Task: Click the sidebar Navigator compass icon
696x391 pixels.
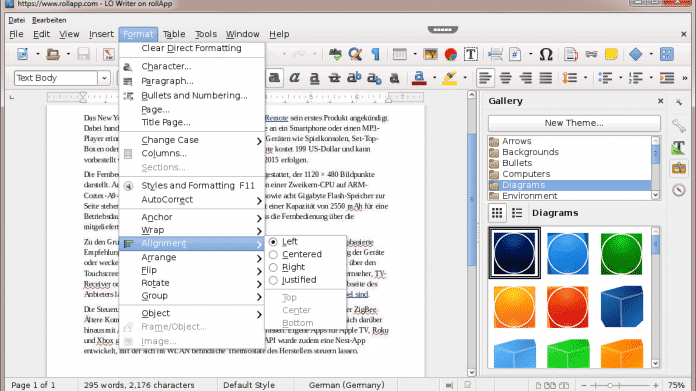Action: click(679, 190)
